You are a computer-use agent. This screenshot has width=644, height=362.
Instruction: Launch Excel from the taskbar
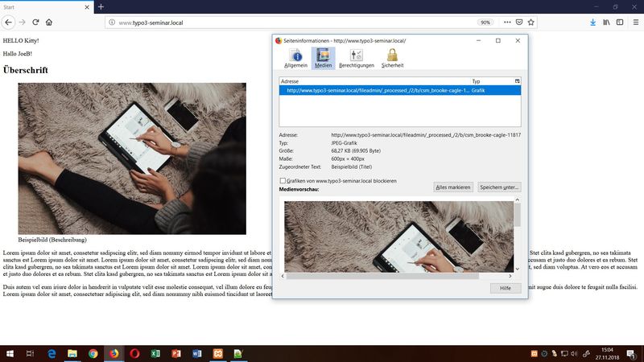(155, 353)
